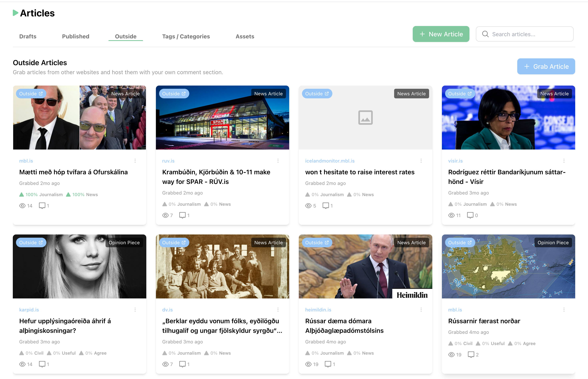Open the external link icon on mbl.is article
The width and height of the screenshot is (588, 379).
[x=41, y=94]
